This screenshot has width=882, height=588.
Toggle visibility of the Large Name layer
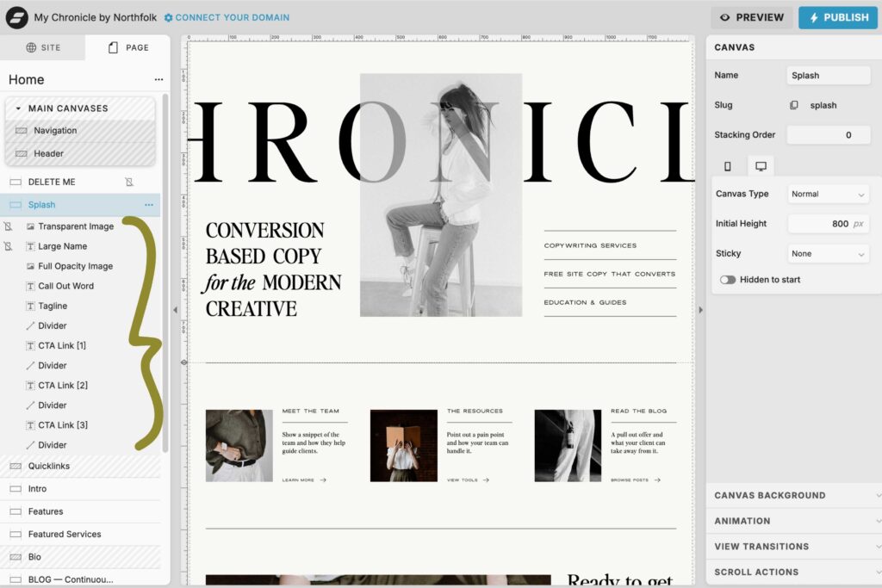point(8,246)
